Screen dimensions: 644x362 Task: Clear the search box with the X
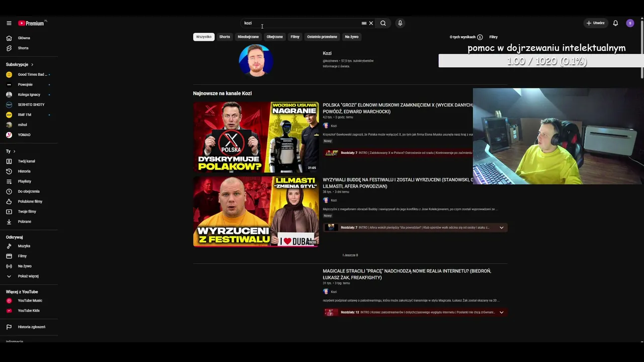(x=371, y=23)
